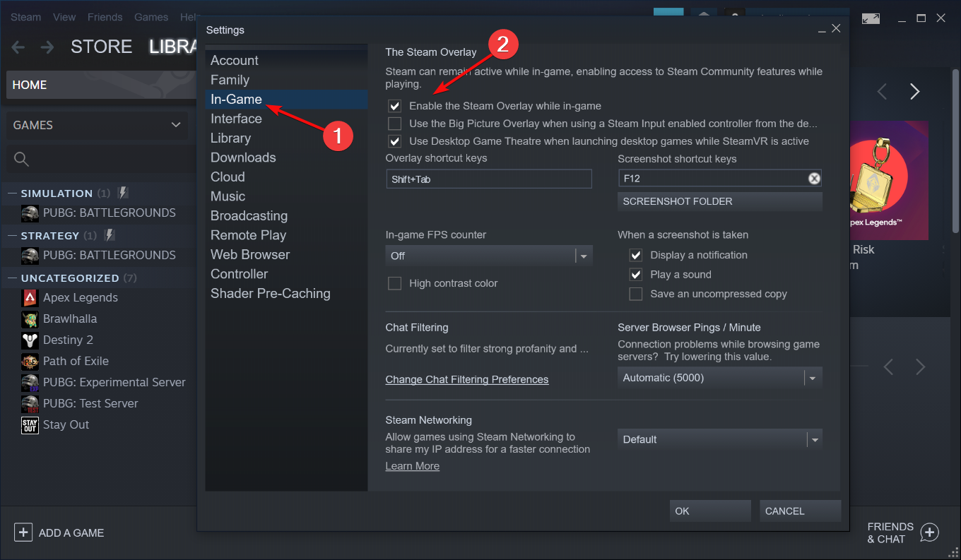
Task: Click the CANCEL button
Action: point(801,511)
